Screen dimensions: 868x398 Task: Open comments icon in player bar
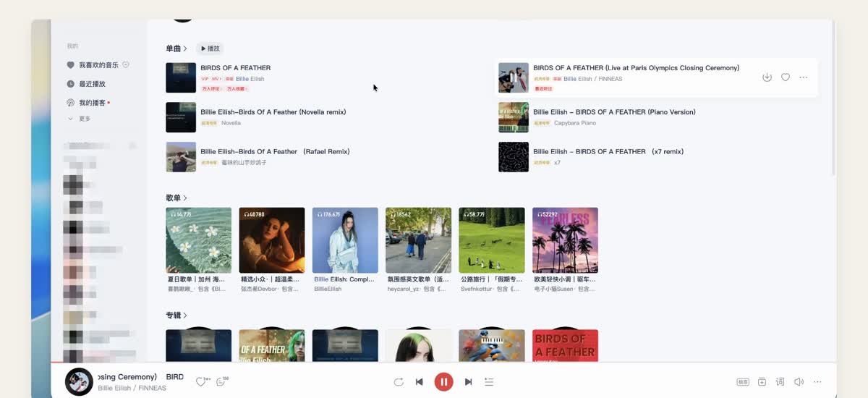coord(221,382)
